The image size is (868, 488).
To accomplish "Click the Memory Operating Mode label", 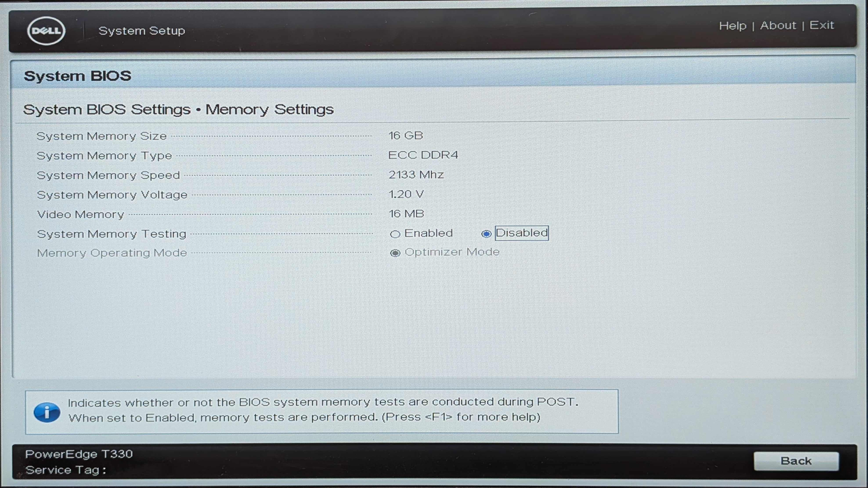I will point(112,253).
